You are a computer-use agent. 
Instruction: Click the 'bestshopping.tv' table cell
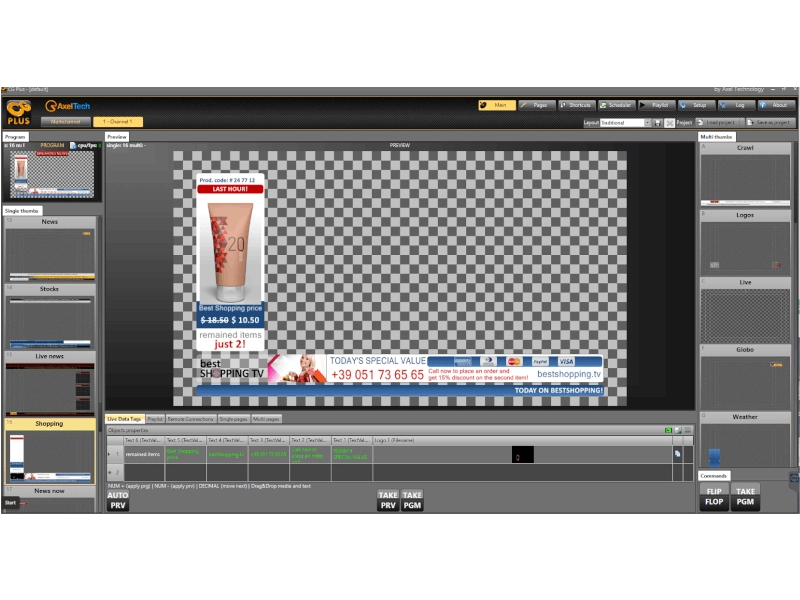point(228,454)
